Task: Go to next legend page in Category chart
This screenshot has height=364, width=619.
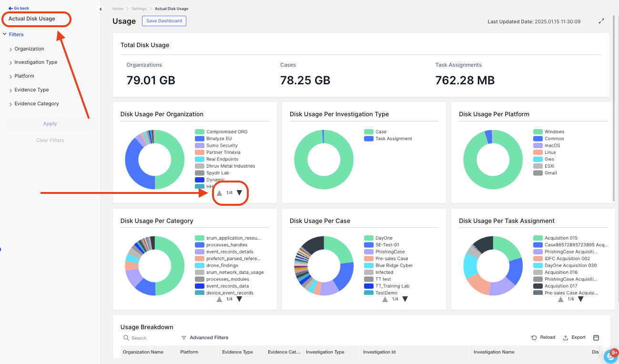Action: point(239,299)
